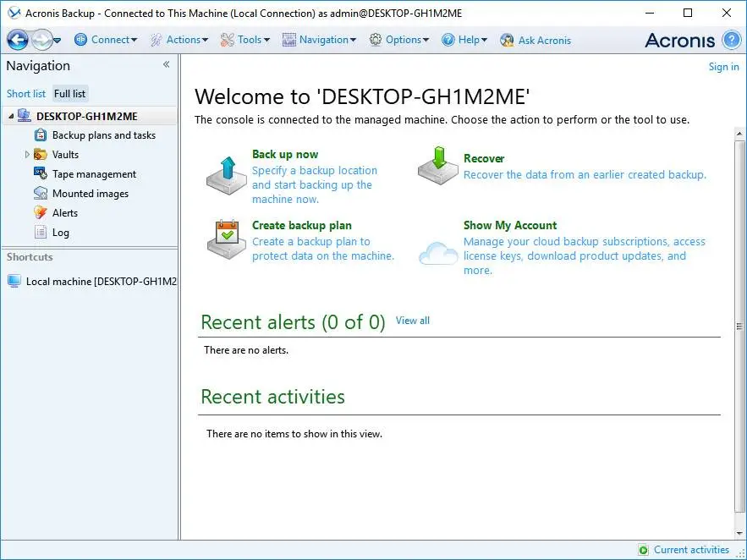Open Log in the navigation tree

[x=61, y=233]
